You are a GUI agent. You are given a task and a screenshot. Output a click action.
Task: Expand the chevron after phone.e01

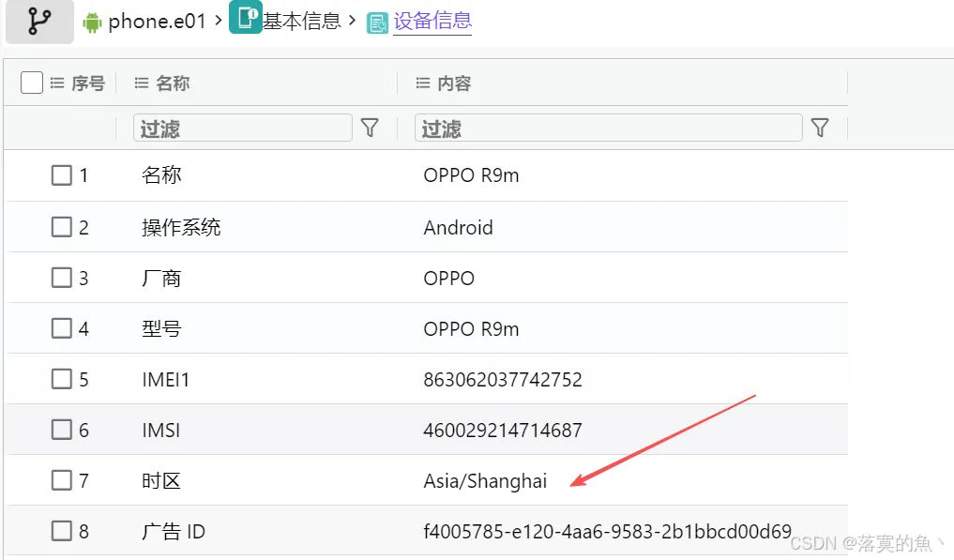point(219,22)
